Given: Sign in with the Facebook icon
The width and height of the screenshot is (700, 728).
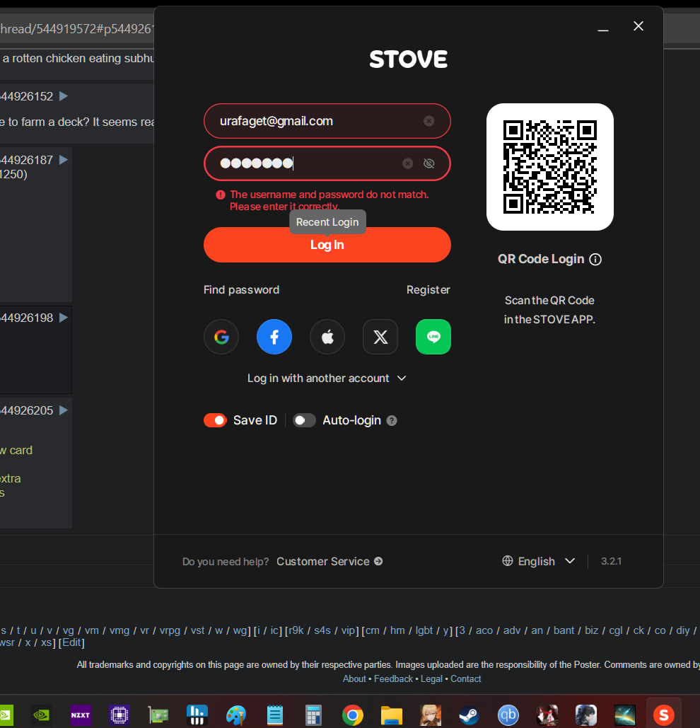Looking at the screenshot, I should (x=274, y=337).
